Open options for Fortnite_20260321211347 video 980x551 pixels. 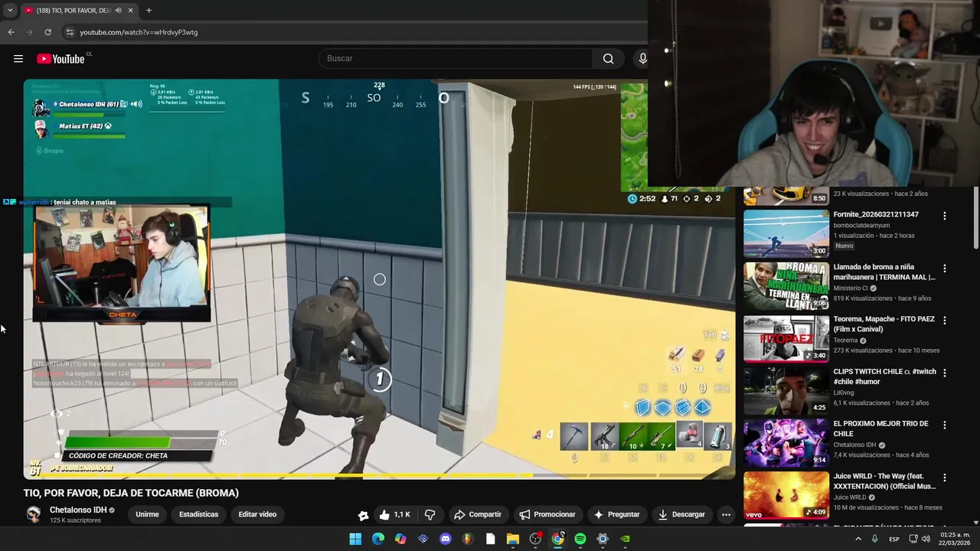pos(944,216)
